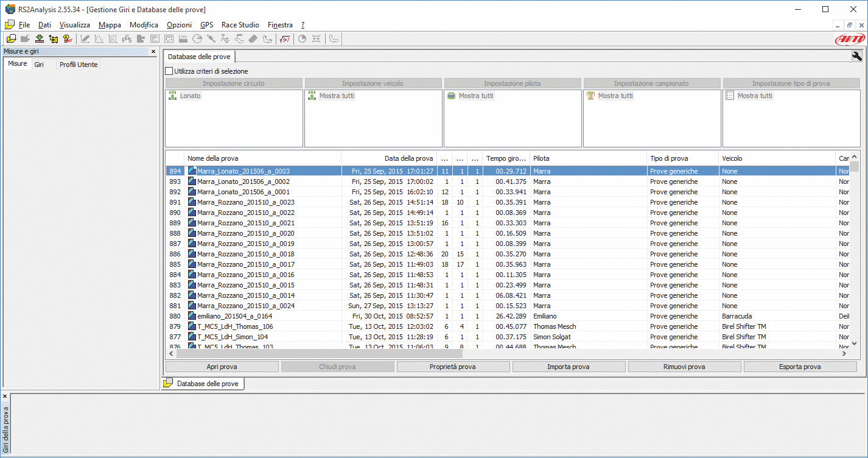Select the row Marra_Rozzano_201510_a_0018
The width and height of the screenshot is (868, 458).
point(508,254)
